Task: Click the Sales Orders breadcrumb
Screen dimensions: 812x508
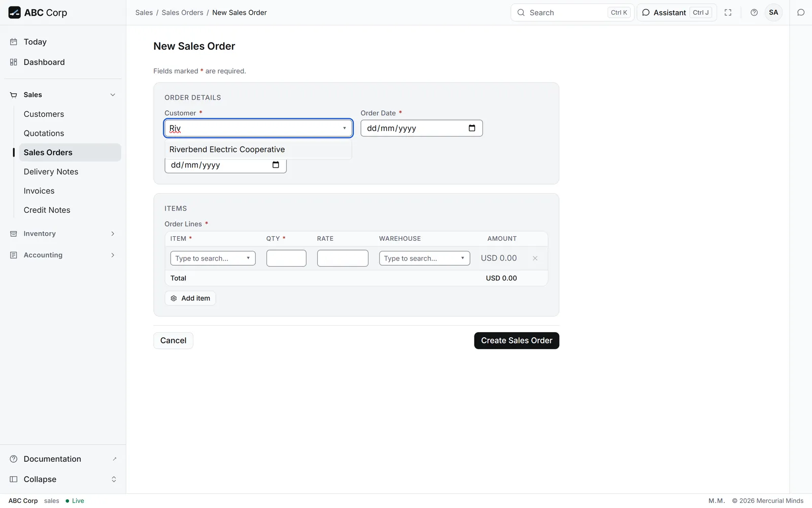Action: [x=182, y=13]
